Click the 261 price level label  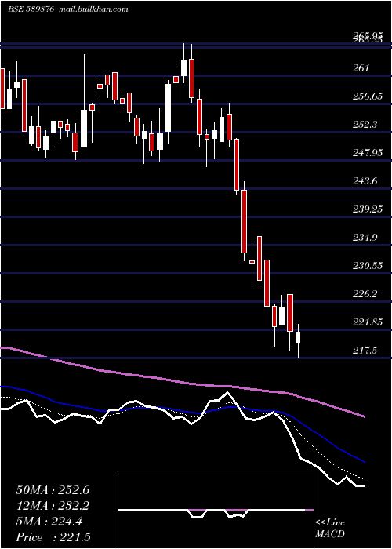(361, 68)
